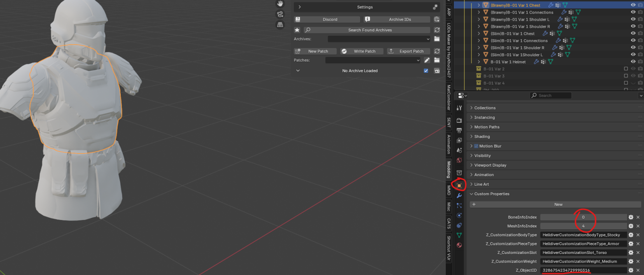Open the Archives dropdown
The height and width of the screenshot is (275, 644).
tap(379, 39)
